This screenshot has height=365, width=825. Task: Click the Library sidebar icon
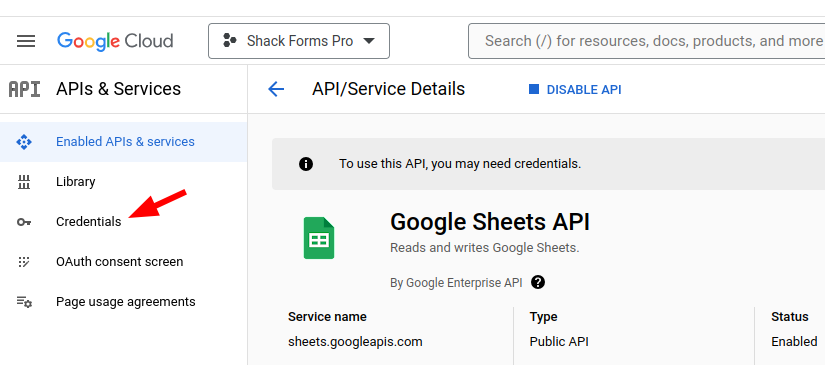click(x=24, y=182)
